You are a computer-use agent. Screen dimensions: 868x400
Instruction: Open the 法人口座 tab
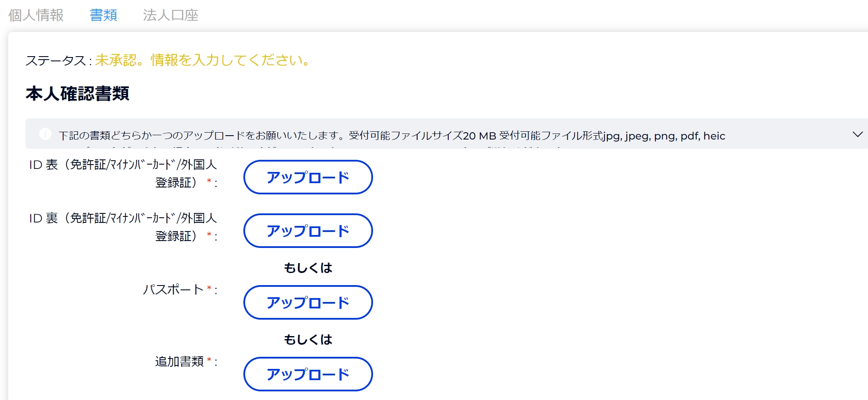[171, 15]
